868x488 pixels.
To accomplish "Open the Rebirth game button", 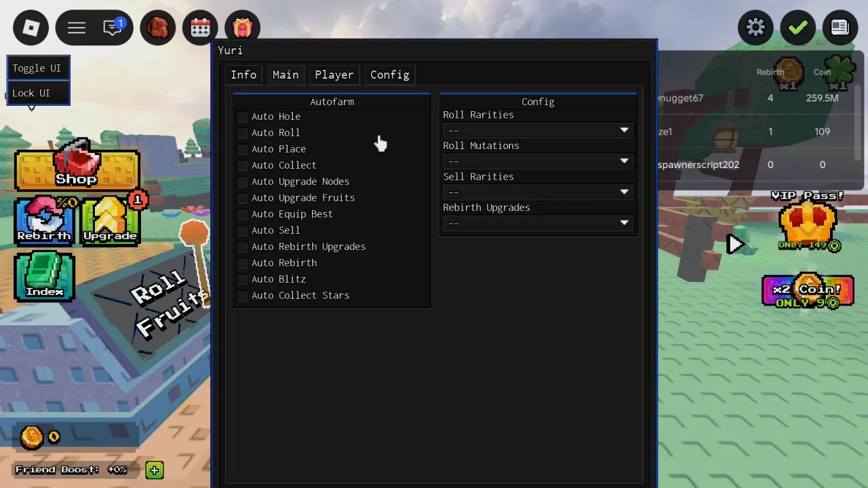I will pyautogui.click(x=44, y=221).
